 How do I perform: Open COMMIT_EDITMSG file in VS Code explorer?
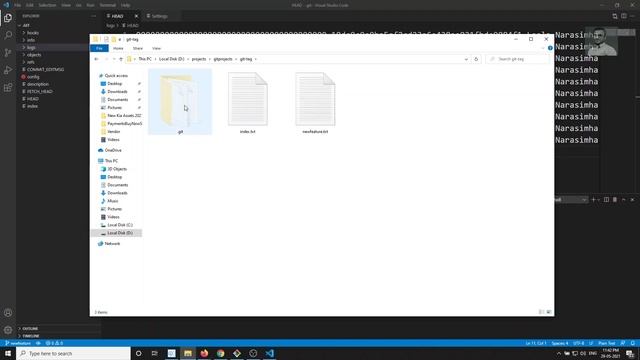pos(45,69)
